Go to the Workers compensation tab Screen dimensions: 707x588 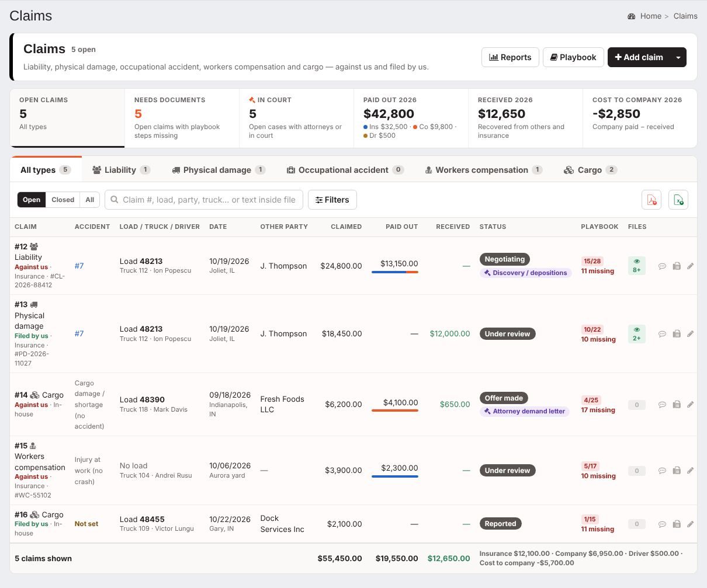point(483,170)
